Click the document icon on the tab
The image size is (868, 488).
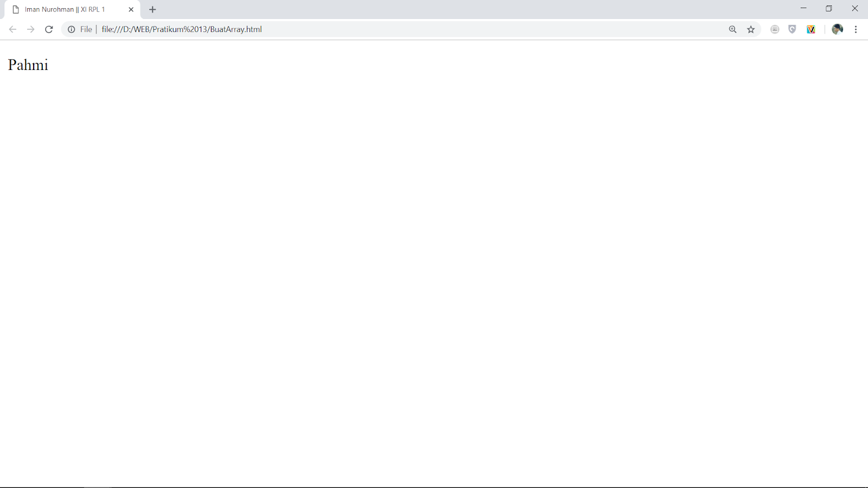click(17, 9)
